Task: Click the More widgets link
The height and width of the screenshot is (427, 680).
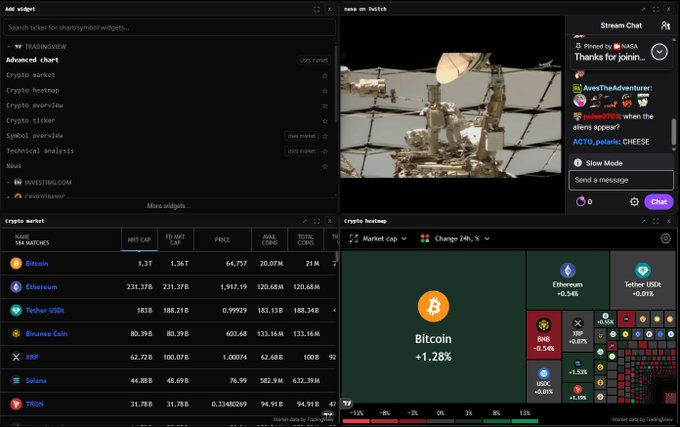Action: 169,206
